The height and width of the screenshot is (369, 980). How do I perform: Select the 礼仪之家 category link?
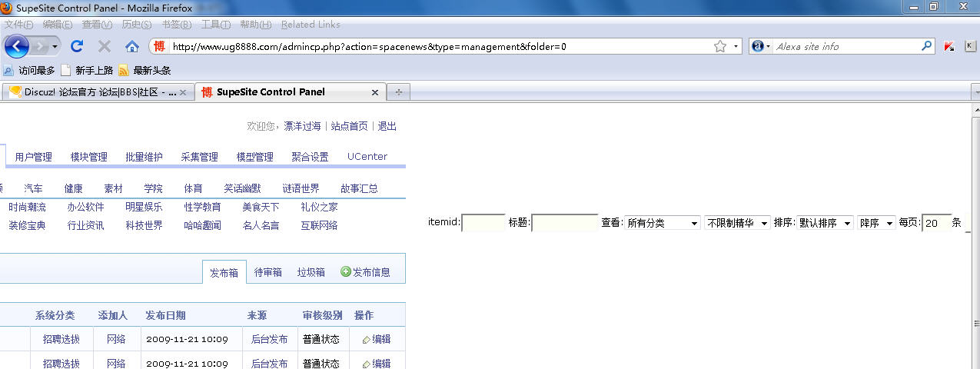tap(319, 207)
